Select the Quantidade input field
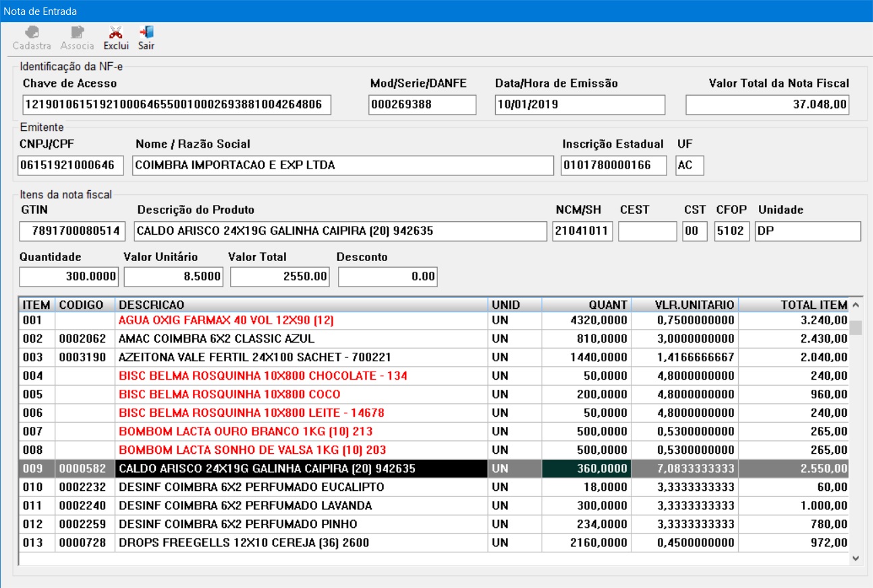 pyautogui.click(x=69, y=276)
